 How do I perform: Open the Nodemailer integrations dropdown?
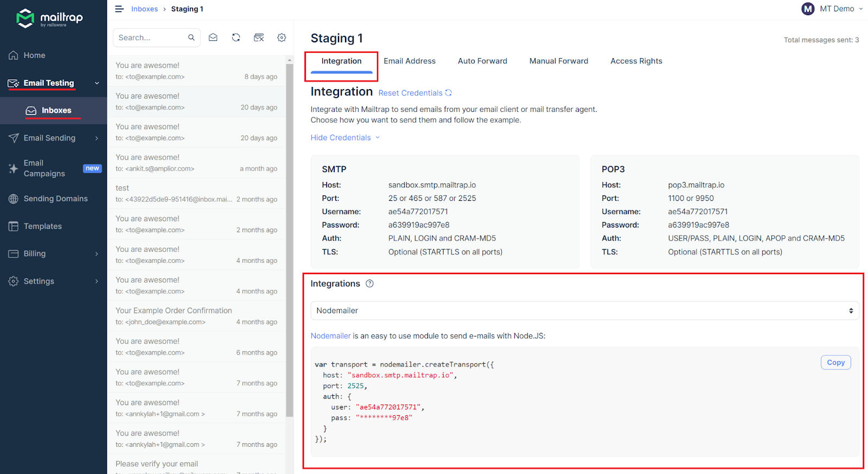pyautogui.click(x=584, y=311)
